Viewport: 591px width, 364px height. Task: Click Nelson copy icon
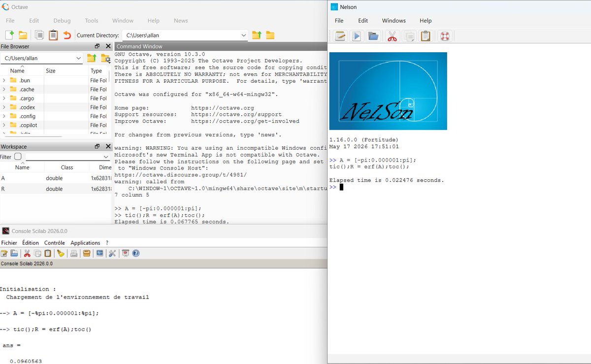coord(409,36)
